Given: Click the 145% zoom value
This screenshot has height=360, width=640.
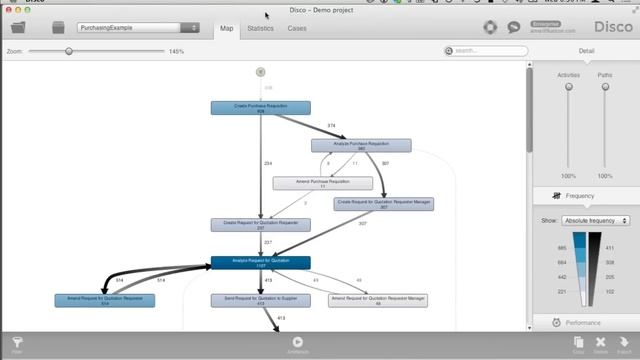Looking at the screenshot, I should pyautogui.click(x=176, y=51).
